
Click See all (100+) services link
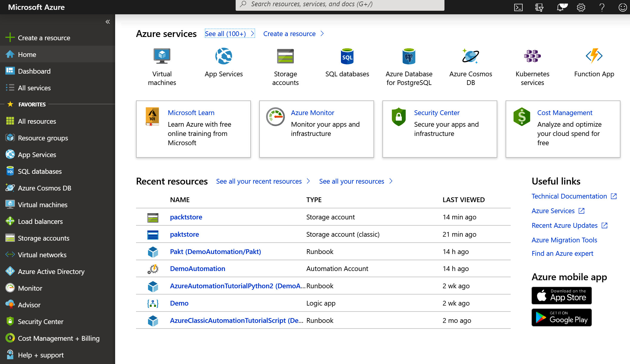click(230, 34)
